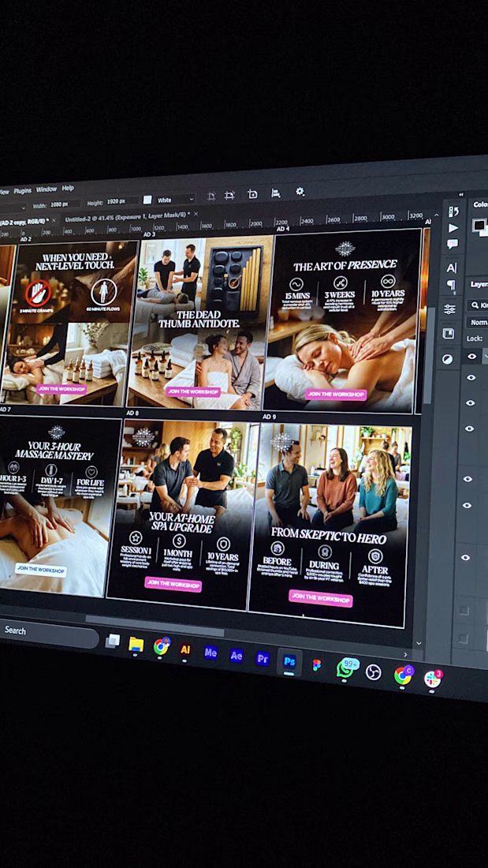The width and height of the screenshot is (488, 868).
Task: Open the align and distribute options icon
Action: [x=276, y=193]
